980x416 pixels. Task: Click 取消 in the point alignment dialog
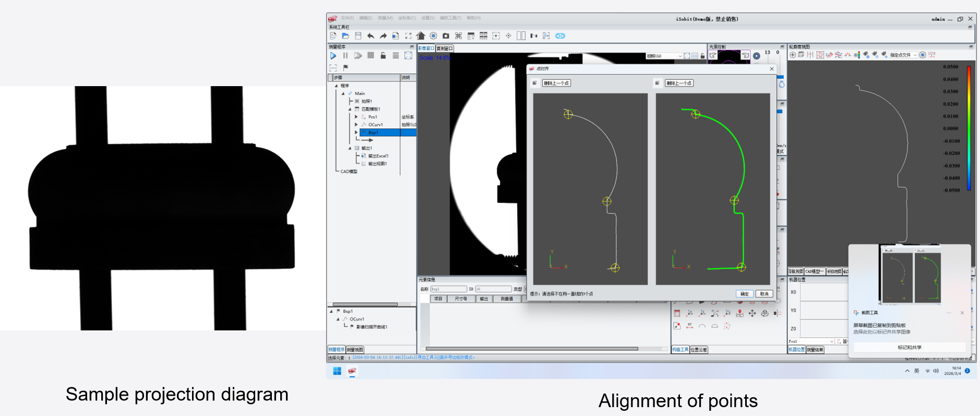pos(764,294)
